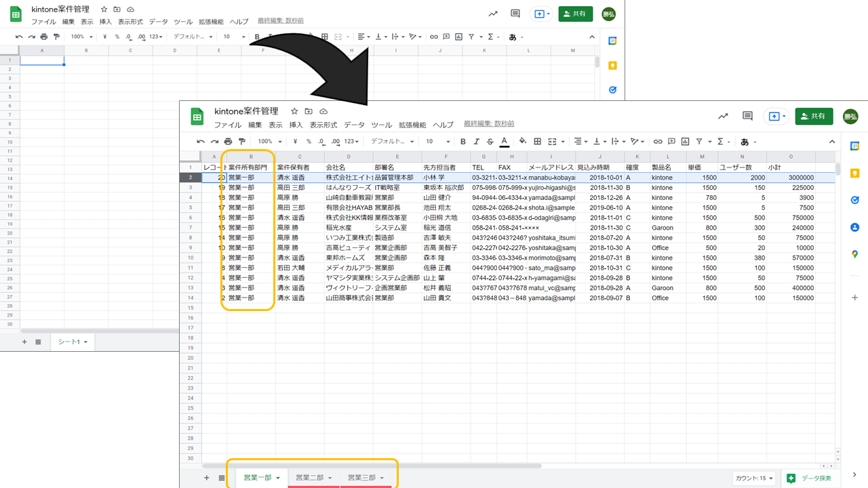
Task: Click the merge cells icon
Action: tap(552, 142)
